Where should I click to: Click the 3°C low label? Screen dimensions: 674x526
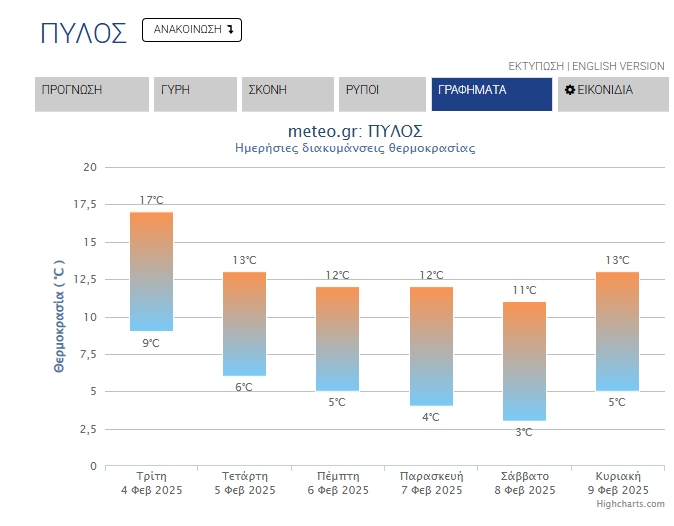524,432
